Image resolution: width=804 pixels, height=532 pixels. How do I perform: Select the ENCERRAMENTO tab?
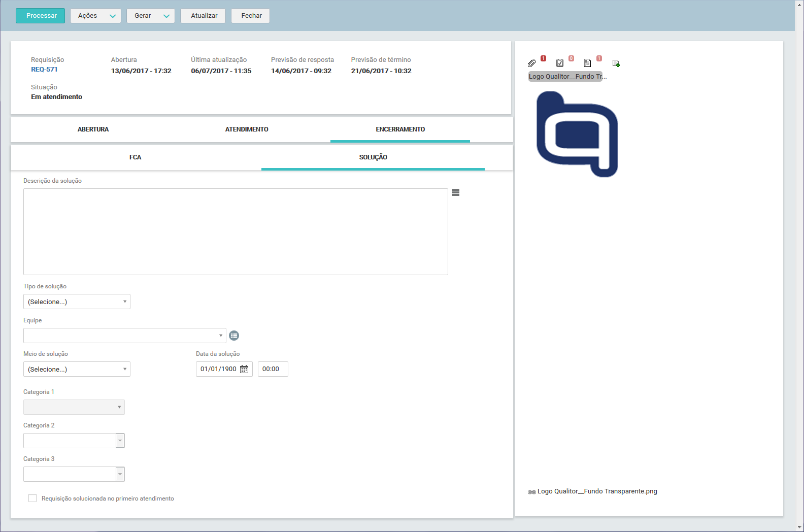400,129
